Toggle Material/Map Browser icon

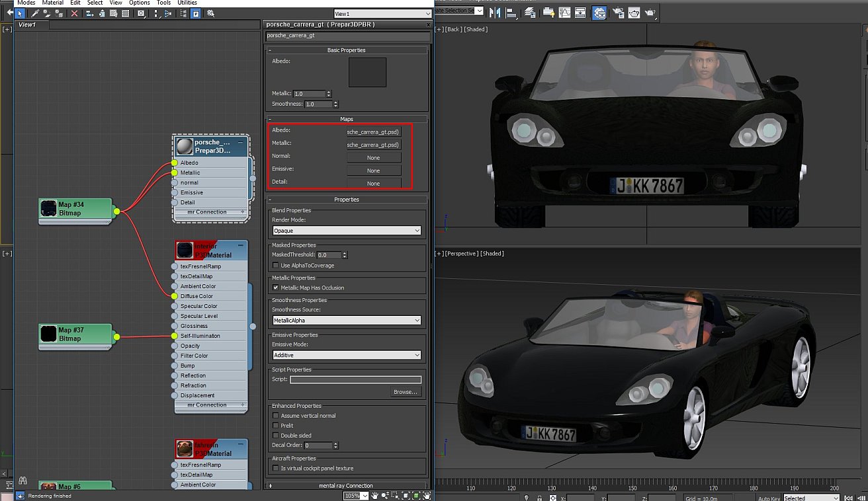pos(183,13)
